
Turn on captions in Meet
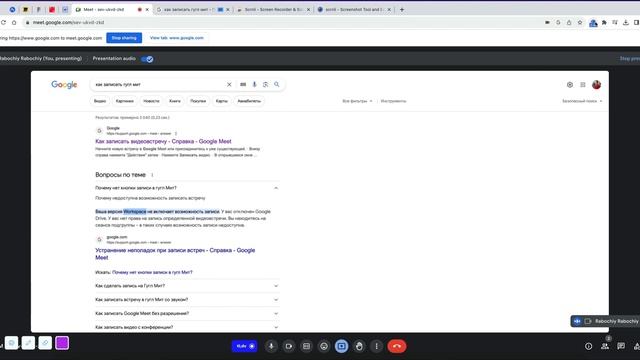pyautogui.click(x=306, y=346)
